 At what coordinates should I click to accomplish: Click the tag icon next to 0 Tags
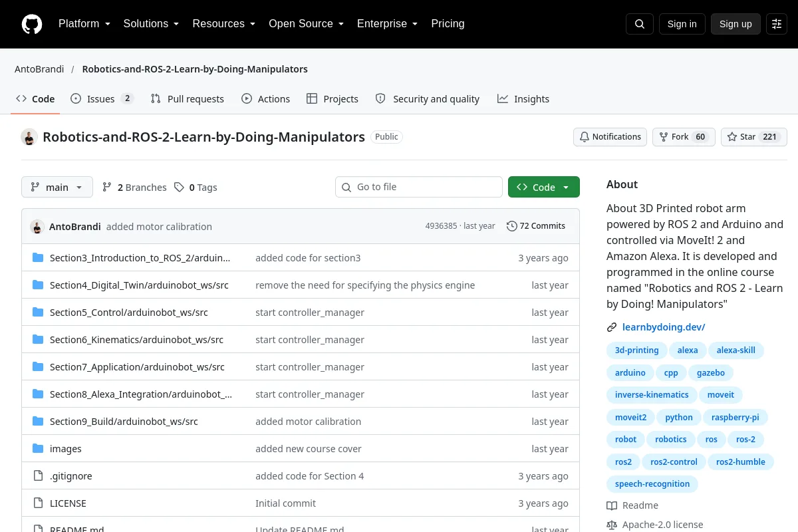pos(179,188)
